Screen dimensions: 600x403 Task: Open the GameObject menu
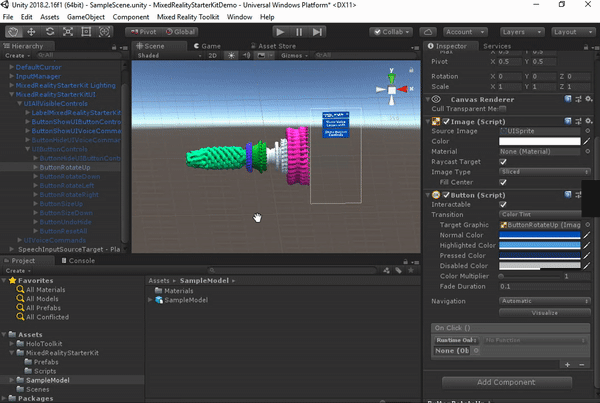click(85, 17)
